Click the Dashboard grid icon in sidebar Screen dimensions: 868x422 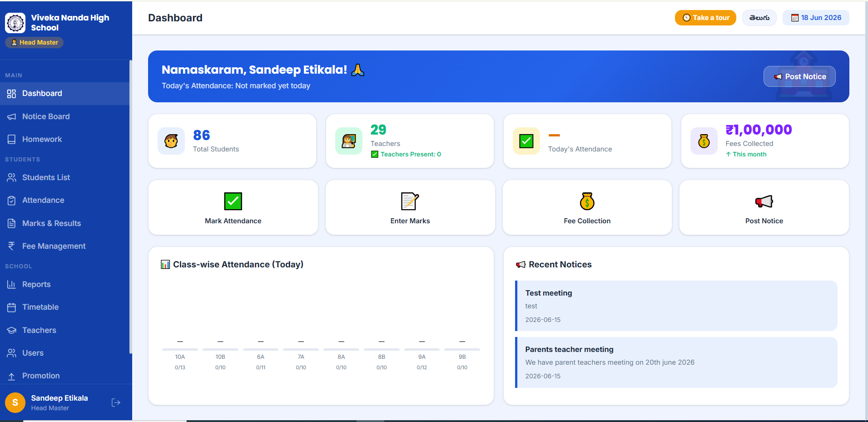11,94
